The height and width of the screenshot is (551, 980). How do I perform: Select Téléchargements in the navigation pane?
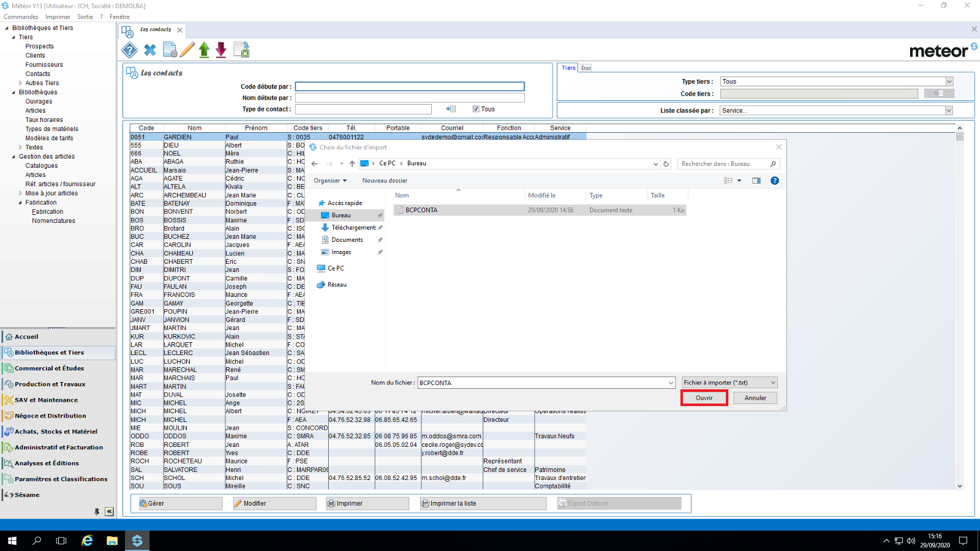(x=353, y=228)
